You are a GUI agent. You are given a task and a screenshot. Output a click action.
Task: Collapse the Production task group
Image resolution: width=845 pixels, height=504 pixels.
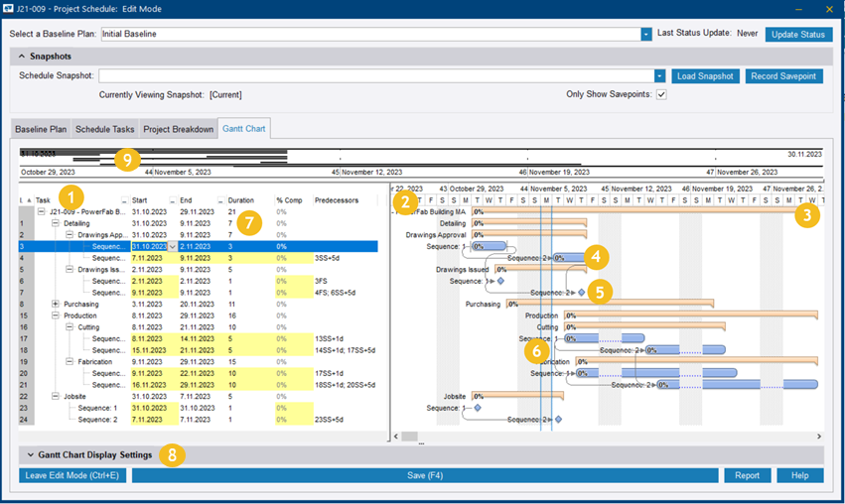[x=55, y=315]
